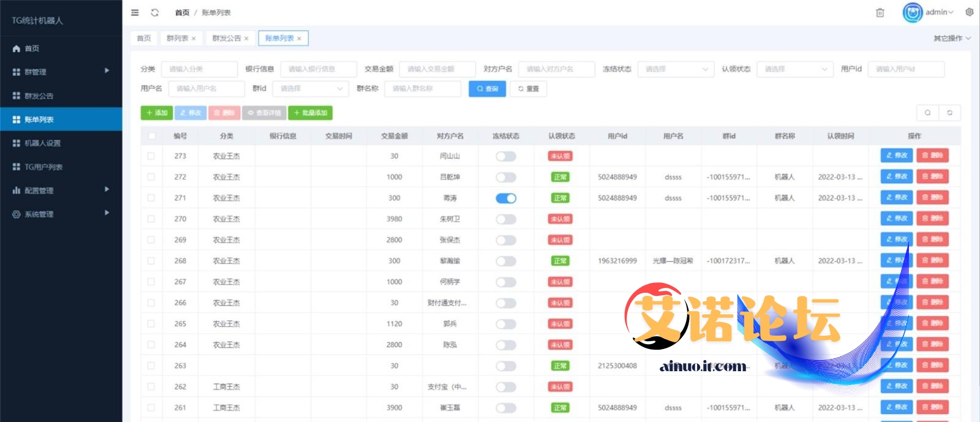Expand the 群管理 sidebar menu

61,72
